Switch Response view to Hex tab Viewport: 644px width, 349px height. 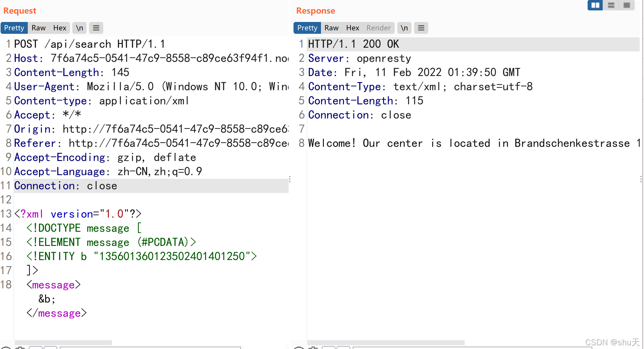(353, 28)
